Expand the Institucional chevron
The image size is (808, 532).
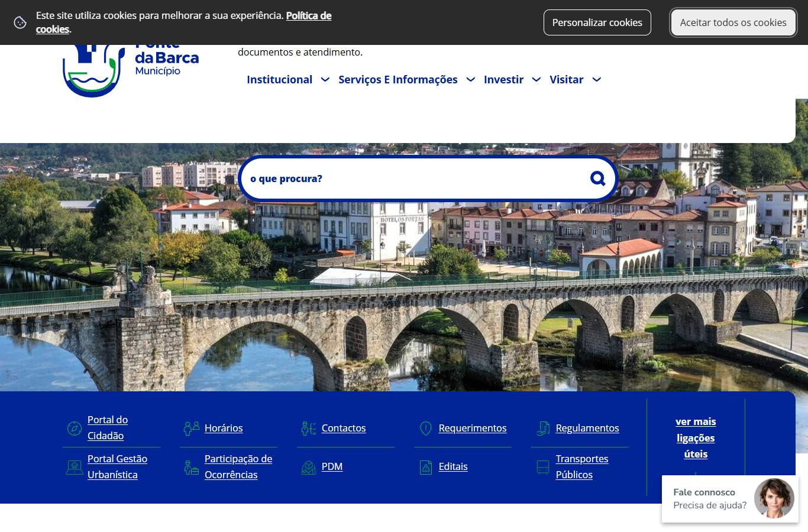(325, 80)
